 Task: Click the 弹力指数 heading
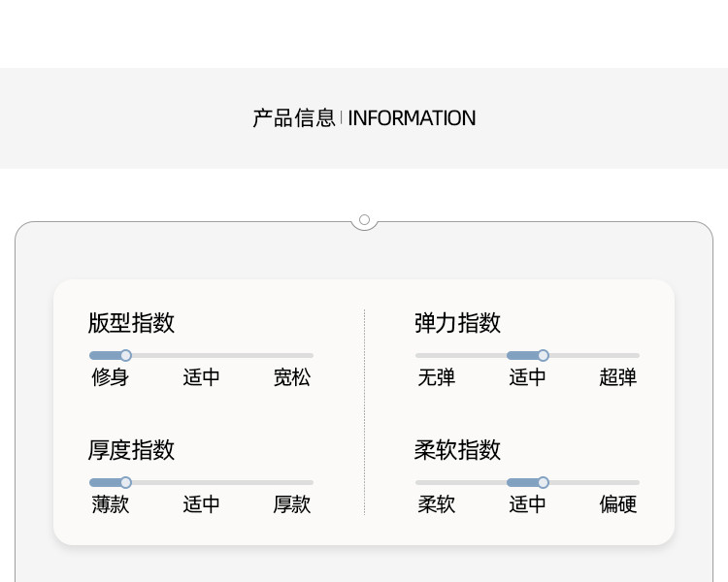pos(457,322)
